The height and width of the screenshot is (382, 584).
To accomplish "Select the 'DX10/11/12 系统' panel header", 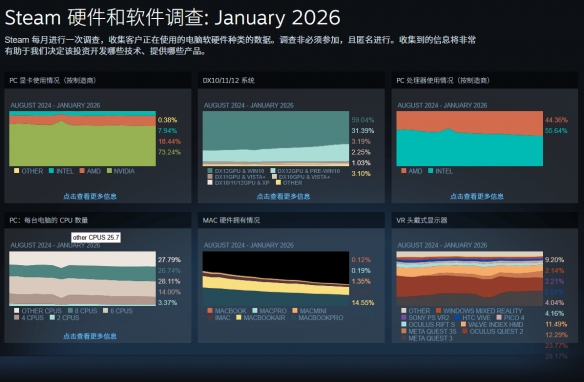I will pyautogui.click(x=291, y=80).
